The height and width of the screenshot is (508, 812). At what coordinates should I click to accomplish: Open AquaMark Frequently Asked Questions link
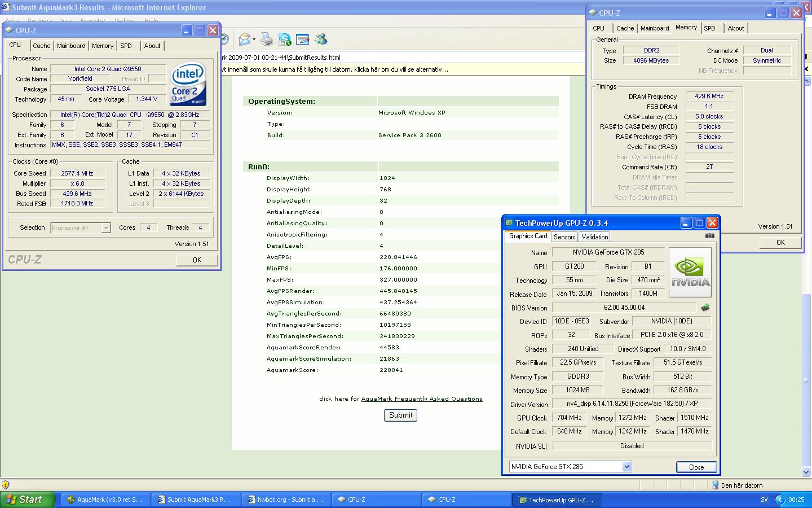click(x=422, y=398)
